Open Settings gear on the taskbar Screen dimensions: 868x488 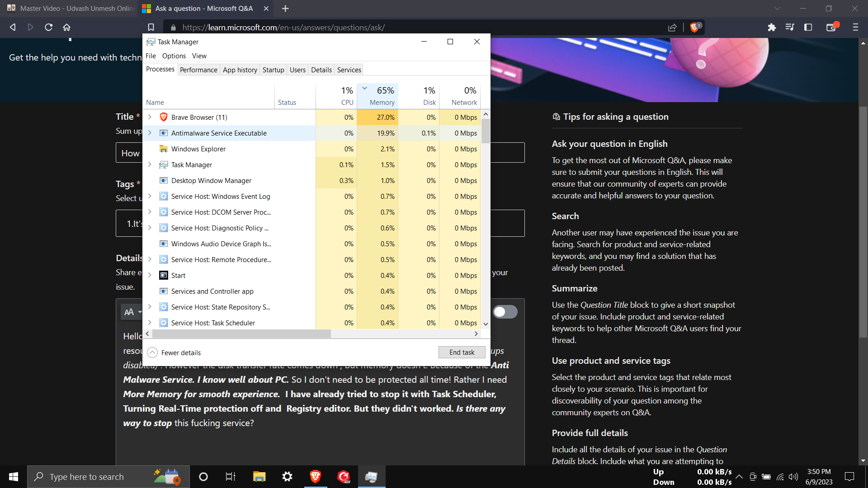click(x=287, y=477)
